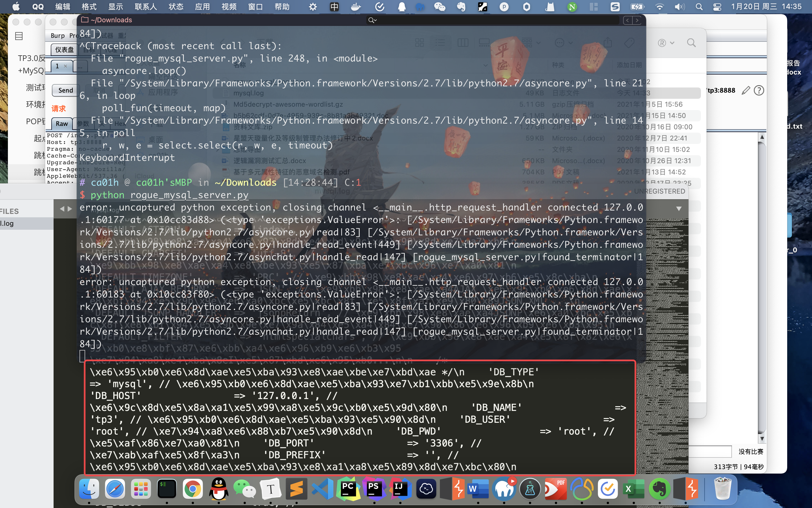Click the Docker whale menu bar icon
Image resolution: width=812 pixels, height=508 pixels.
tap(356, 7)
